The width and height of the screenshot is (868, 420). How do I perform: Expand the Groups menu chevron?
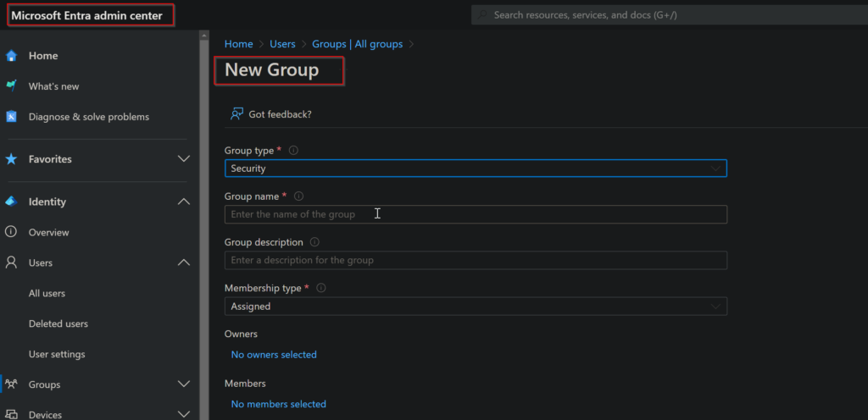coord(184,384)
